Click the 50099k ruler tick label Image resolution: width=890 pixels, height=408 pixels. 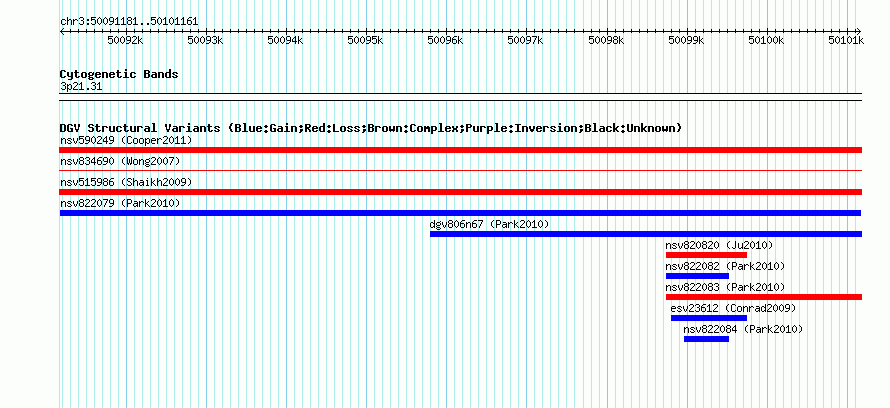(x=687, y=40)
